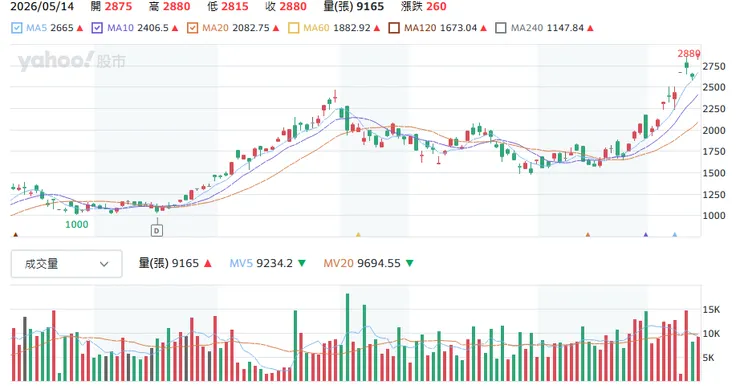Click the green down arrow beside MV5 9234.2
Screen dimensions: 740x388
(x=302, y=263)
